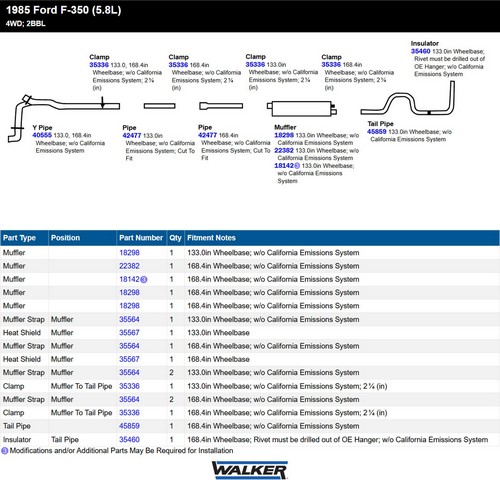Open 35564 in Muffler Strap qty 2 168.4in row
Screen dimensions: 500x480
pos(129,400)
